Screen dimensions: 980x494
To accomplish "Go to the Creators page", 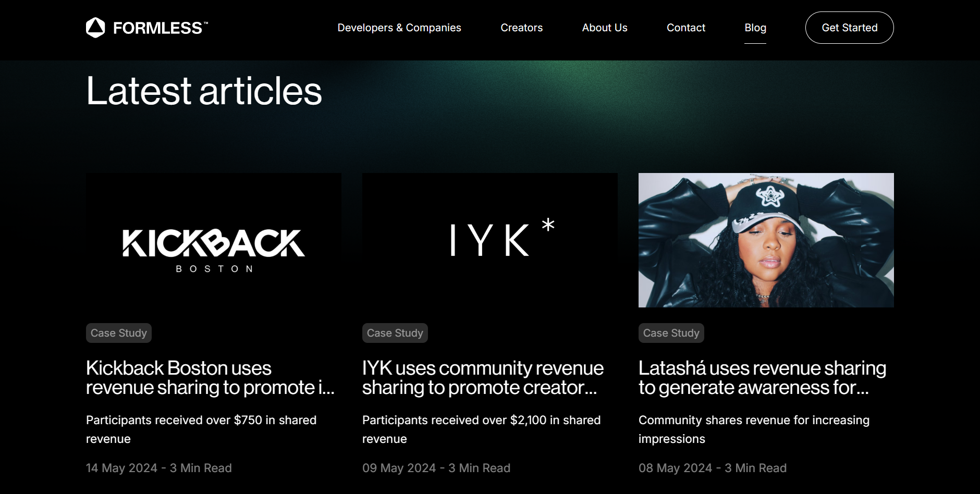I will pos(522,28).
